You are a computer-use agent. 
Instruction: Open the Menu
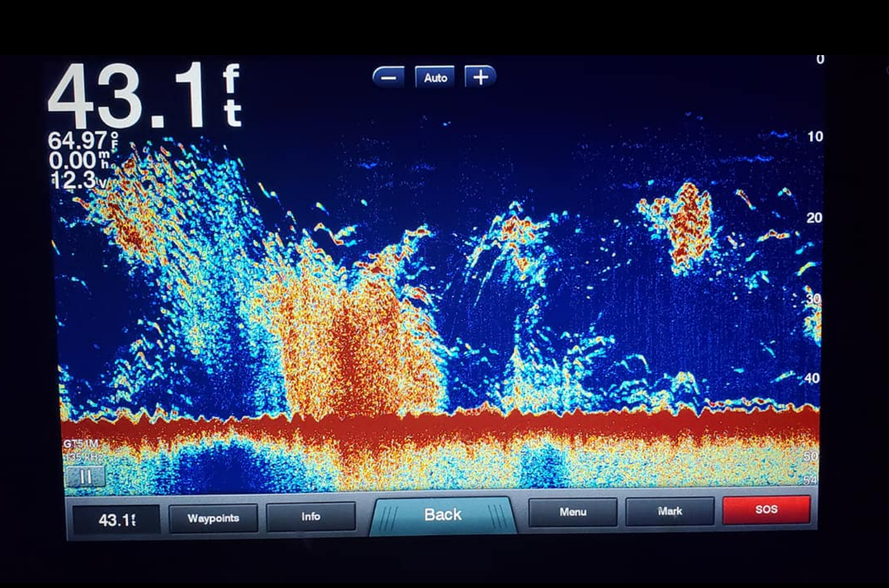coord(573,512)
